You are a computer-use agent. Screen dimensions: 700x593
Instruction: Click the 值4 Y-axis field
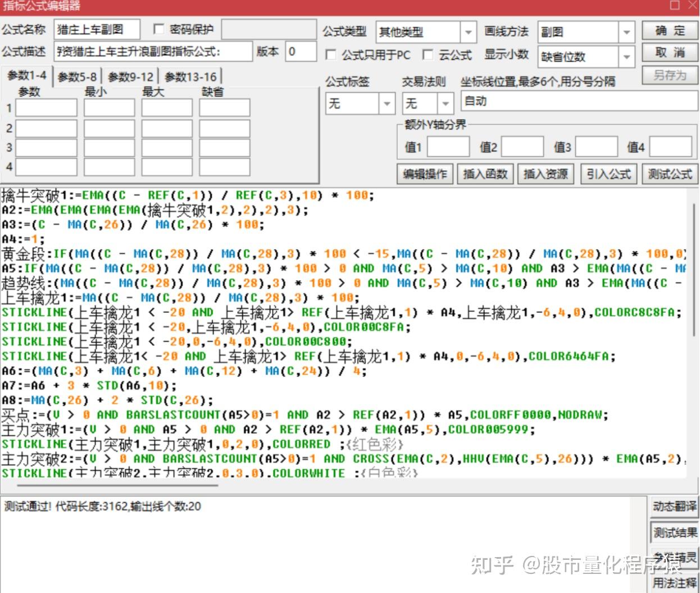point(671,147)
